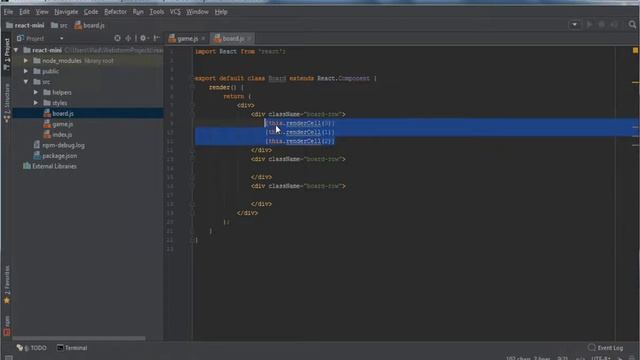Screen dimensions: 640x360
Task: Toggle the Structure side tool window
Action: (7, 103)
